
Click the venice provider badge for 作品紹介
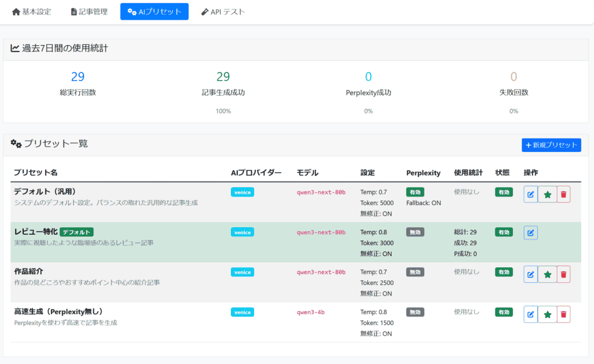242,272
